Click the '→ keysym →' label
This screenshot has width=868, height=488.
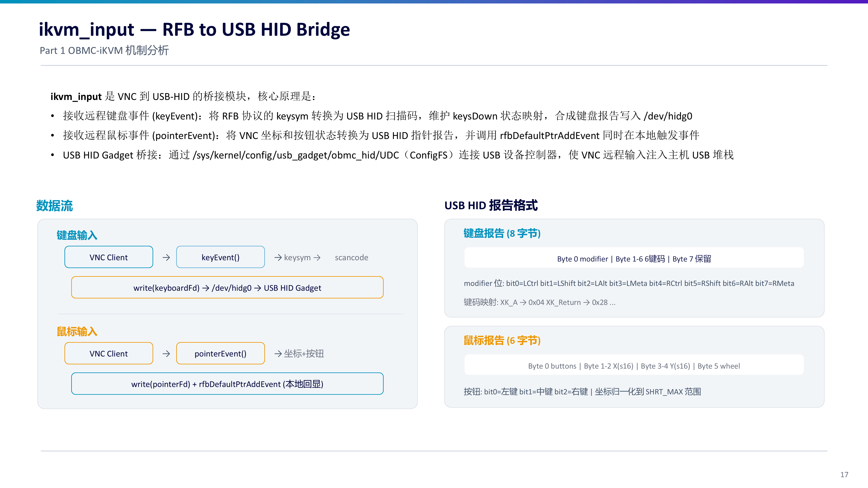(x=297, y=258)
